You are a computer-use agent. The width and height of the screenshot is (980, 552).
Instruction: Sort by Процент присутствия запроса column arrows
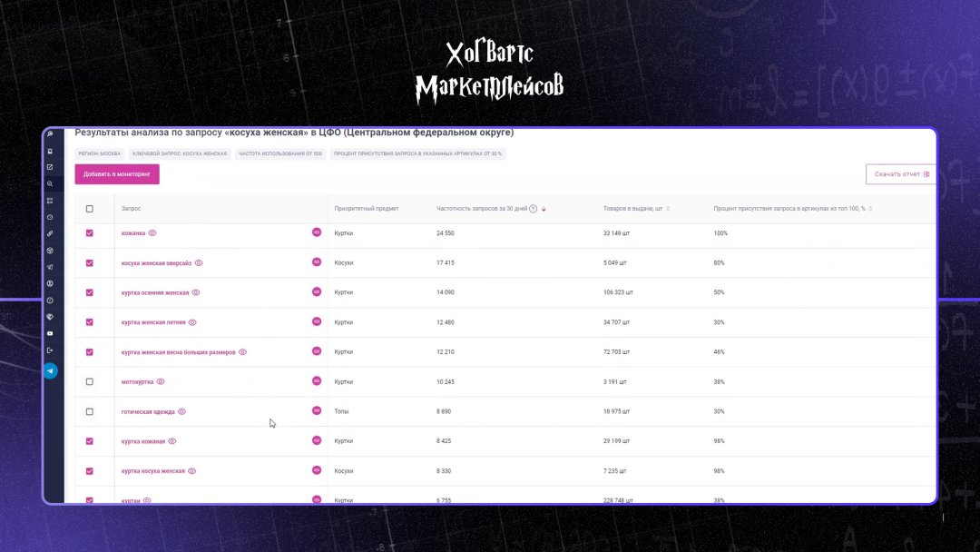(x=870, y=209)
